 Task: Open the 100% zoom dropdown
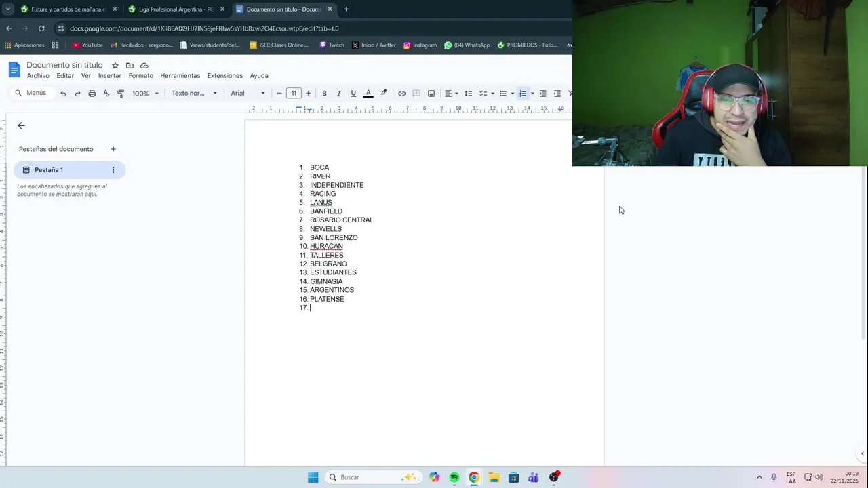point(145,94)
